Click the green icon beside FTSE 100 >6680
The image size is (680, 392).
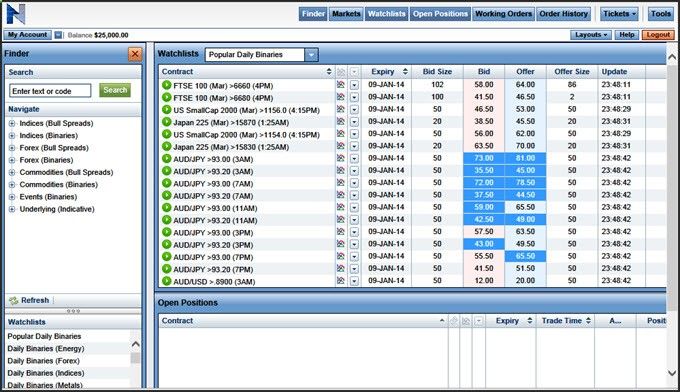(167, 97)
